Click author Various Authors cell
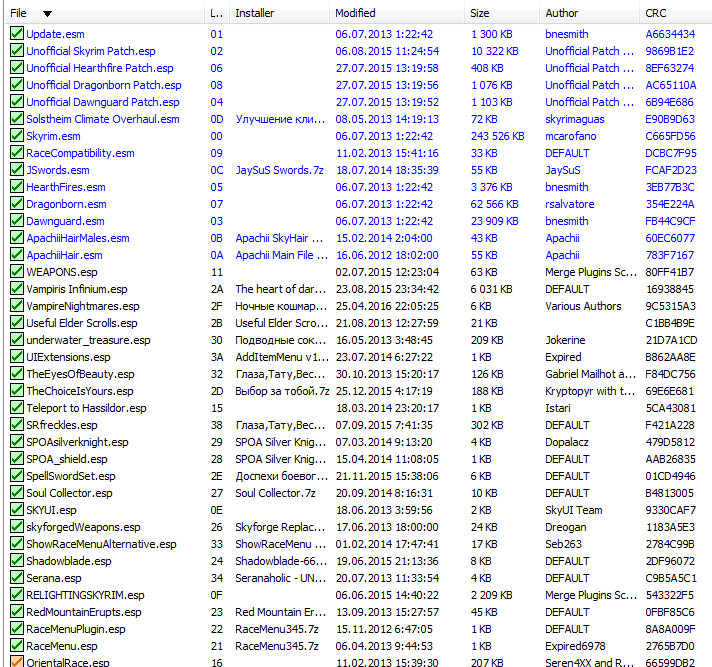The height and width of the screenshot is (667, 712). coord(583,306)
